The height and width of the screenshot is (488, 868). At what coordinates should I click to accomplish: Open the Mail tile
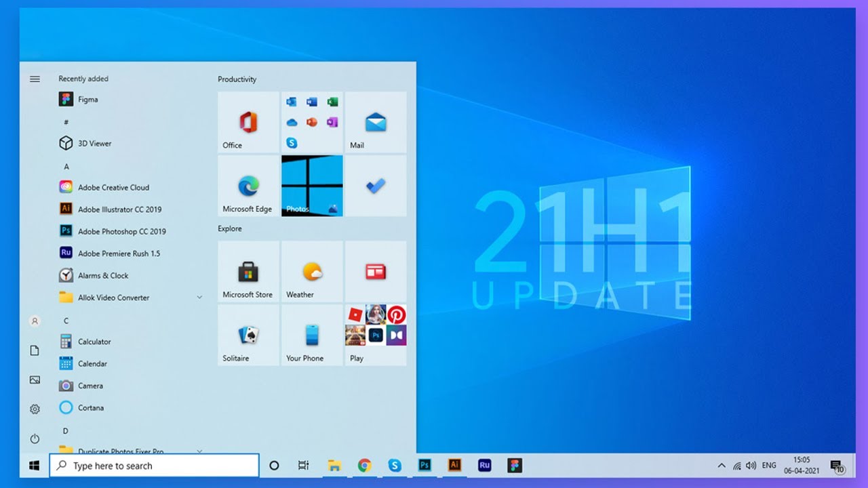click(x=376, y=122)
